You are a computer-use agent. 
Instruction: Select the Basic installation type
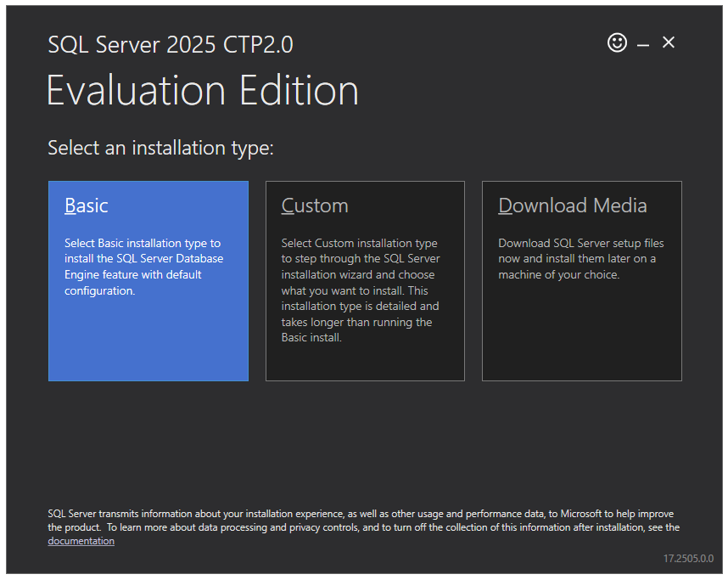coord(148,280)
